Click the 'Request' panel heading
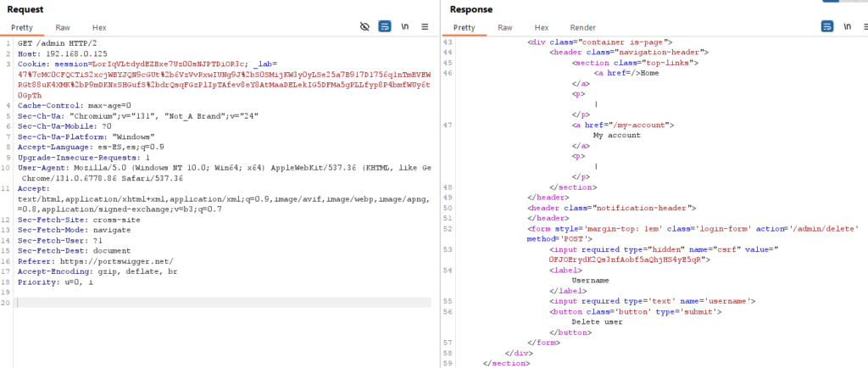868x368 pixels. (x=25, y=10)
